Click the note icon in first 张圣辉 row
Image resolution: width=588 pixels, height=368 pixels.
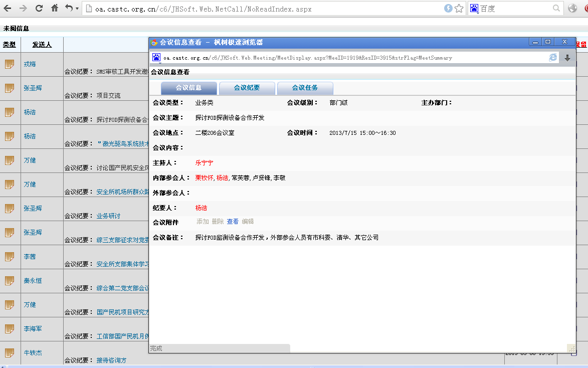click(x=10, y=88)
